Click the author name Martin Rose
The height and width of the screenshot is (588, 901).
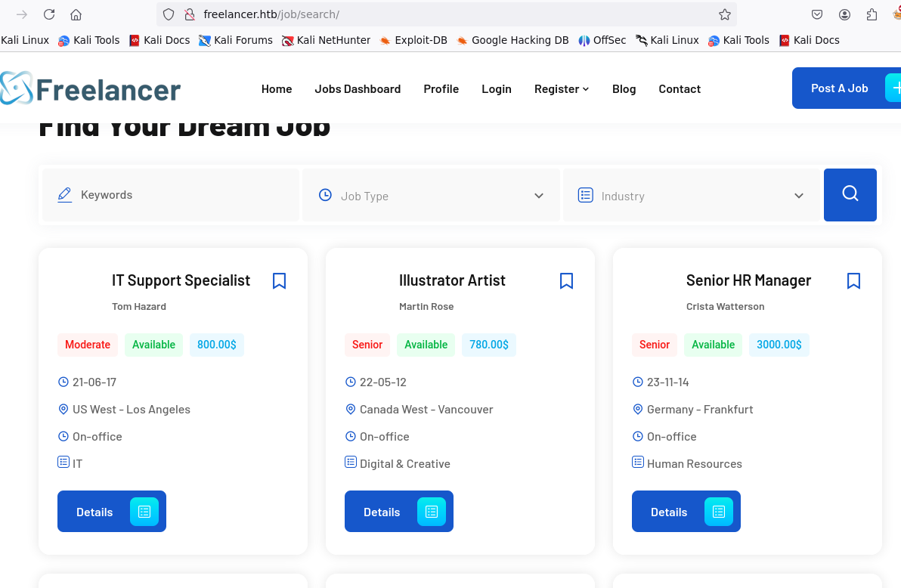coord(426,307)
